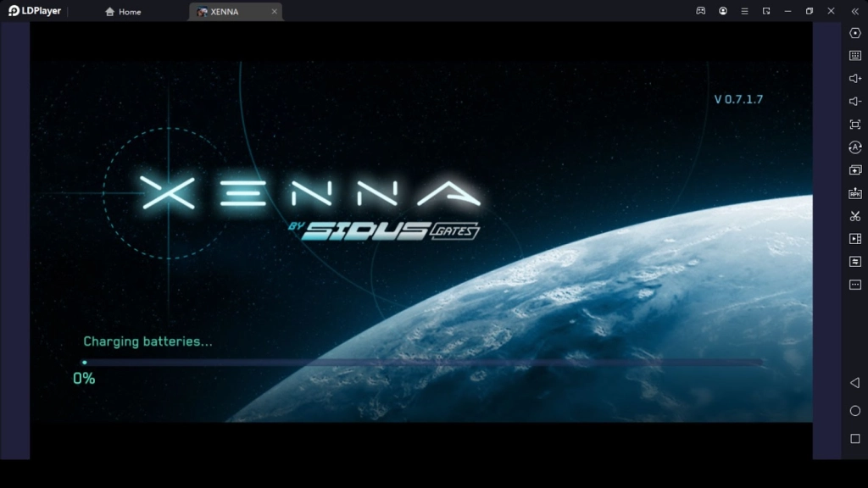Click the loading progress bar
Screen dimensions: 868x488
coord(423,363)
